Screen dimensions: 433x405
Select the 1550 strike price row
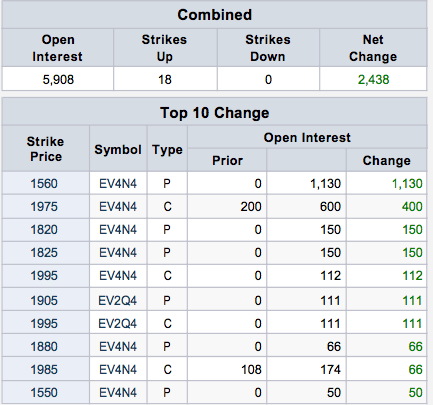pos(214,393)
